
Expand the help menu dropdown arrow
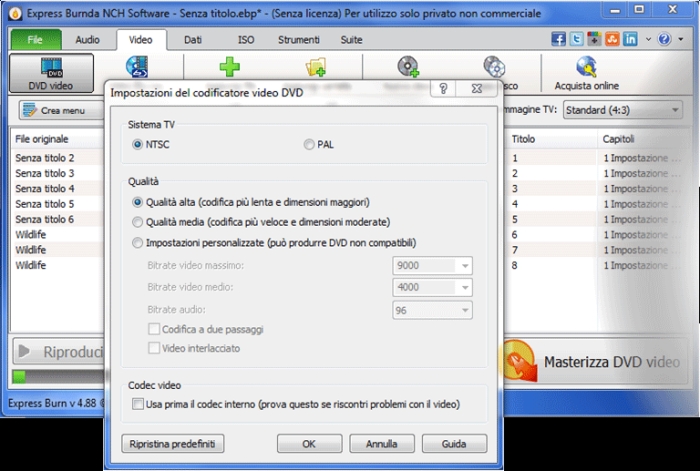pyautogui.click(x=681, y=39)
